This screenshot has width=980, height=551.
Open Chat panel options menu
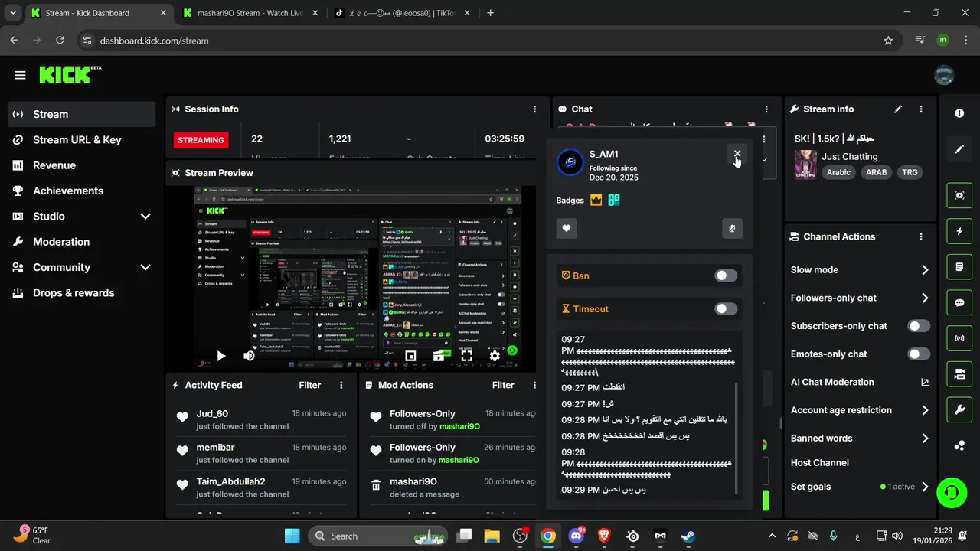(766, 109)
